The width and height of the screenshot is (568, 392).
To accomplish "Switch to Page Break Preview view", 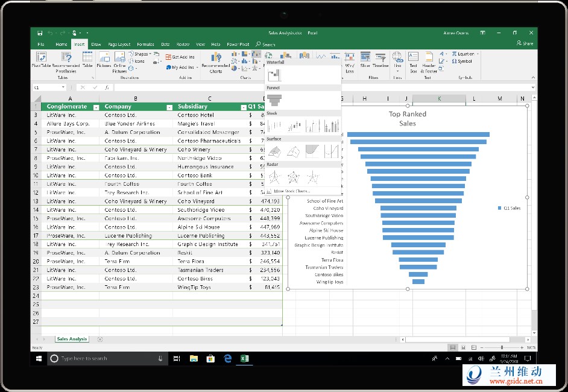I will [x=474, y=347].
